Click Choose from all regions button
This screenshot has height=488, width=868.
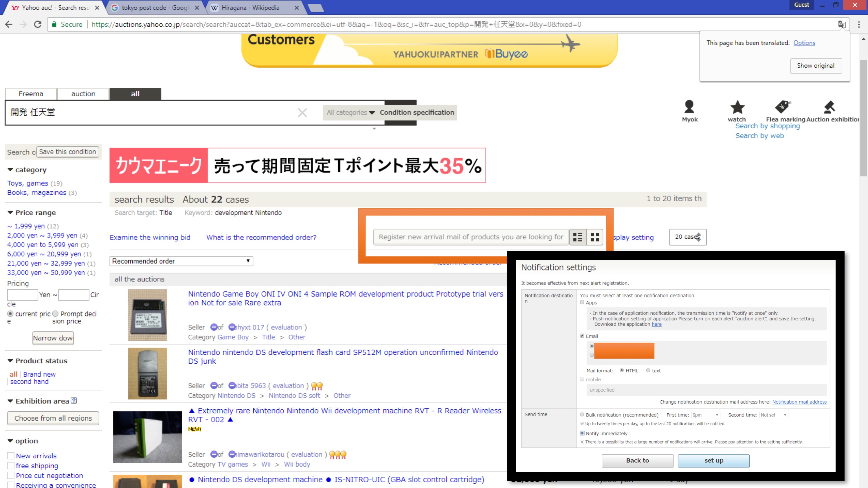[x=53, y=418]
